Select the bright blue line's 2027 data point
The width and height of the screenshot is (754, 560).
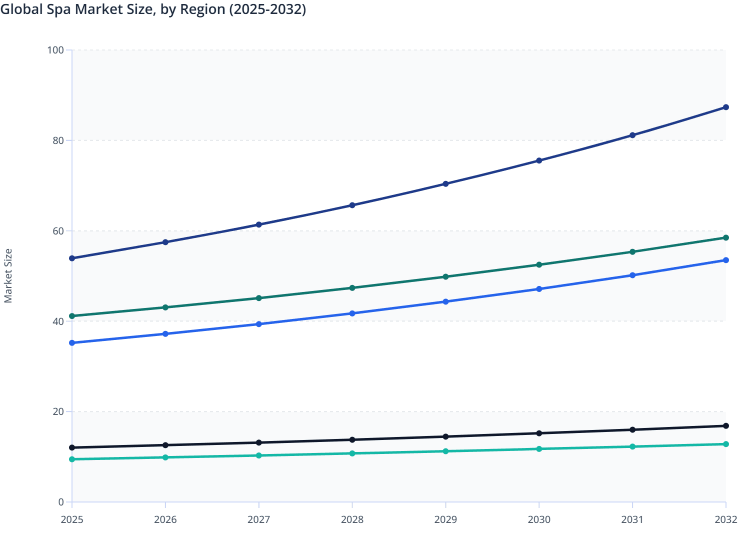coord(258,324)
